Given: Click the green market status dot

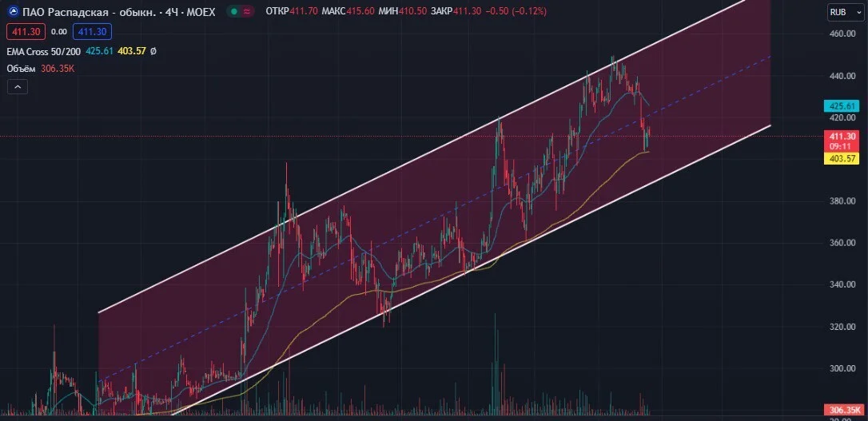Looking at the screenshot, I should [234, 11].
